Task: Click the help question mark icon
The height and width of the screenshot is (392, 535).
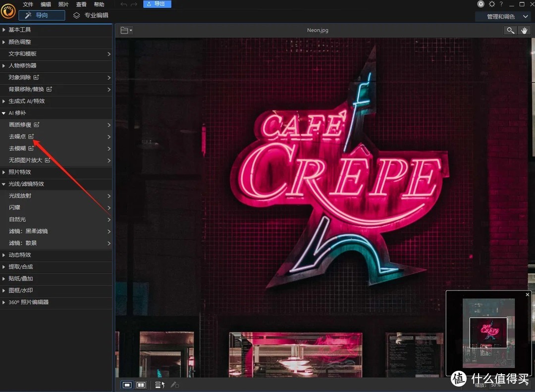Action: pos(501,4)
